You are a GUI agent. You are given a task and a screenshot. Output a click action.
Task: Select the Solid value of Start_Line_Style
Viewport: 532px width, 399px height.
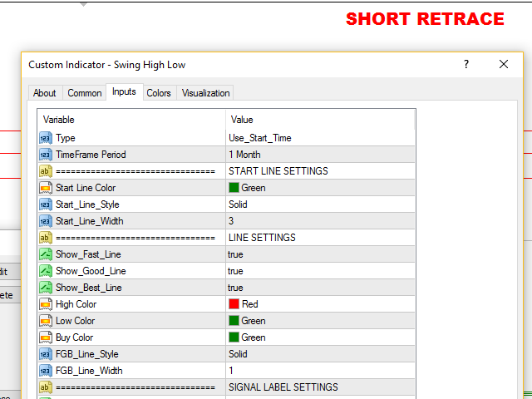pyautogui.click(x=238, y=204)
